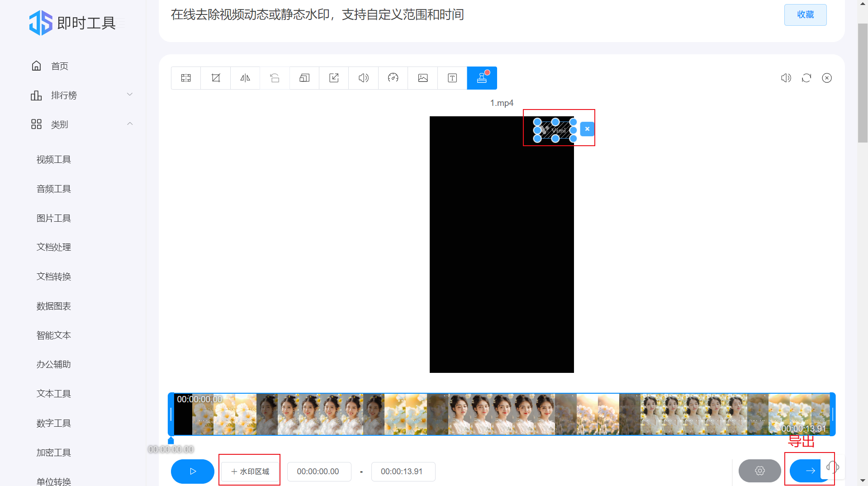Click the start time input field

click(x=318, y=471)
